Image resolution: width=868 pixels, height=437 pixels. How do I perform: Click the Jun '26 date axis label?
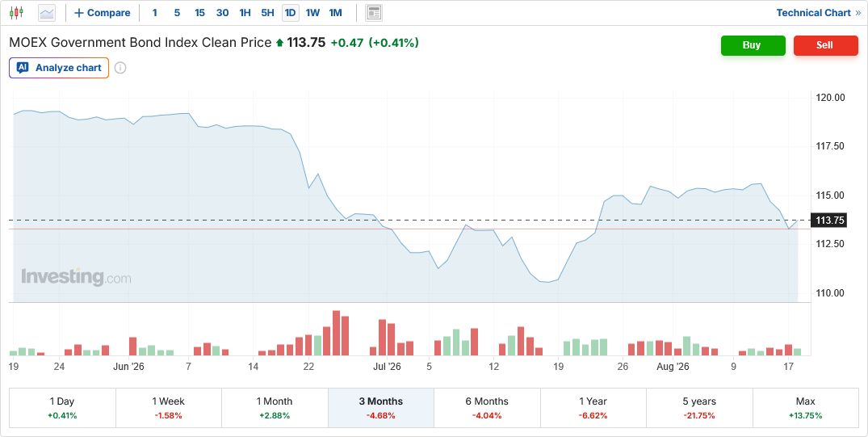pyautogui.click(x=128, y=367)
